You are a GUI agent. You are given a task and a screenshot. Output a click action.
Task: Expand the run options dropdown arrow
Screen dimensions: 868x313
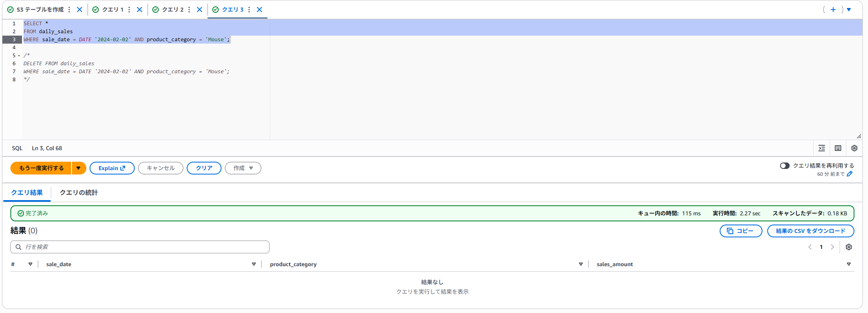[x=79, y=168]
